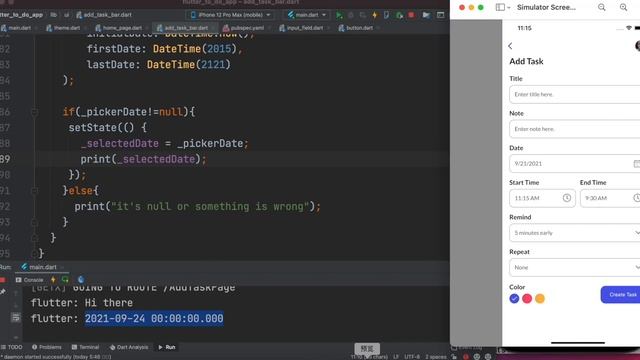Viewport: 640px width, 360px height.
Task: Open the device file explorer folder icon
Action: [x=426, y=15]
